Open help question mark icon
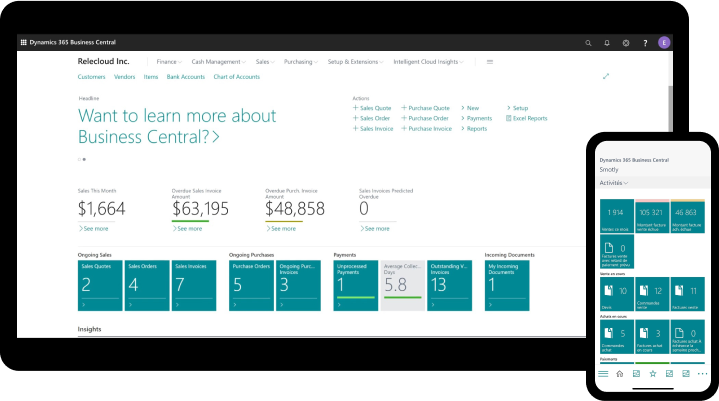This screenshot has height=401, width=719. 645,43
